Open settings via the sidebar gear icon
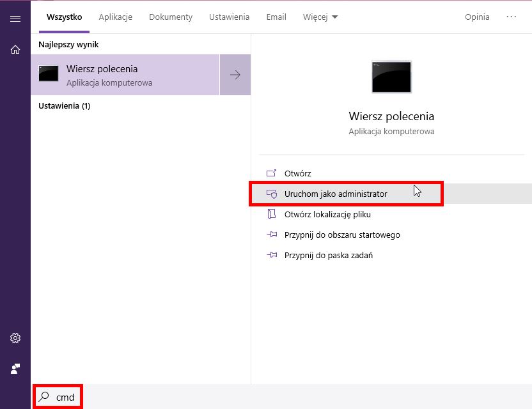The height and width of the screenshot is (409, 532). (x=15, y=338)
